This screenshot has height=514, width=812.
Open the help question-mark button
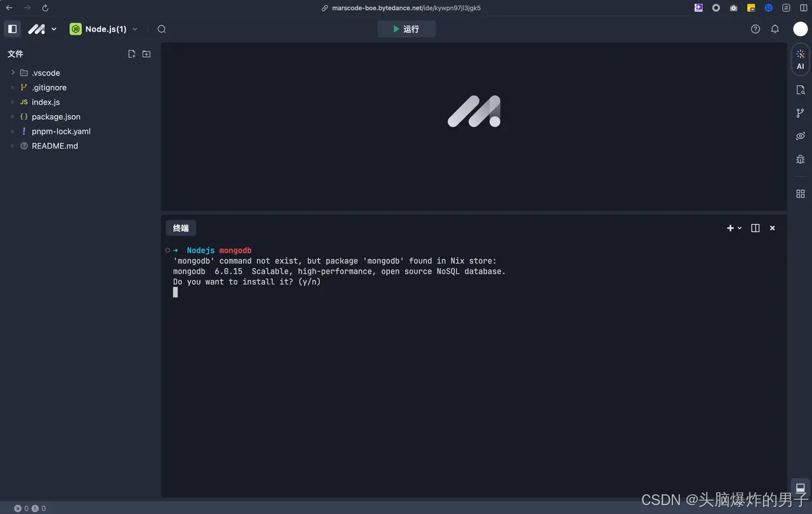(x=755, y=29)
